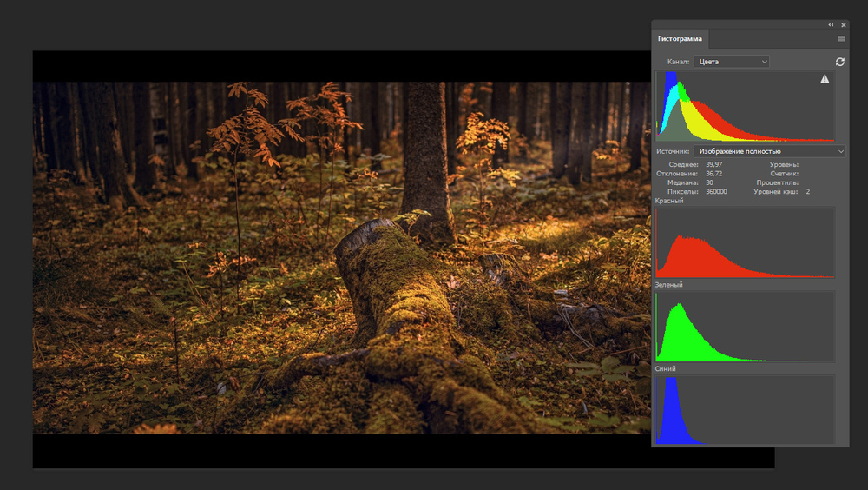
Task: Click the green channel histogram
Action: pos(745,327)
